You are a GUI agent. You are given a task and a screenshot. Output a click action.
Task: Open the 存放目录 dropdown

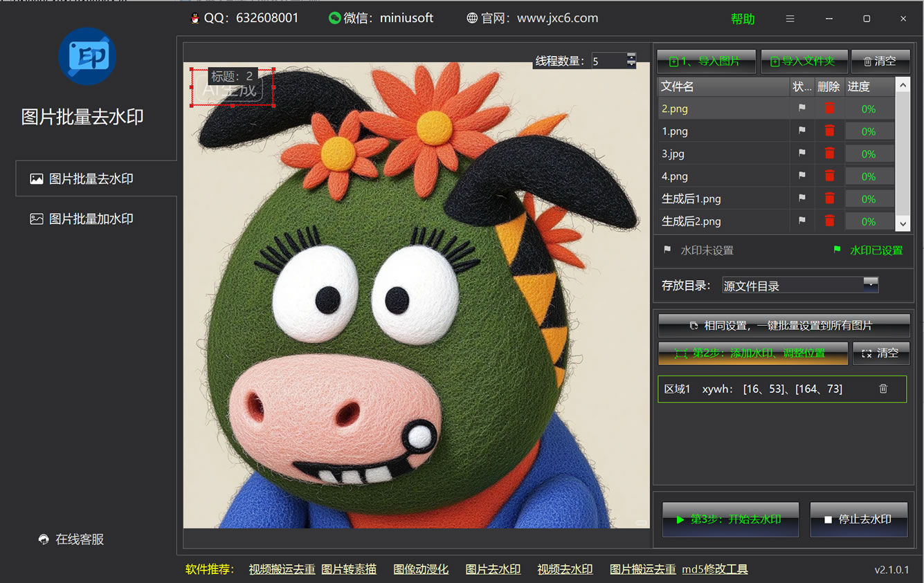click(x=870, y=284)
